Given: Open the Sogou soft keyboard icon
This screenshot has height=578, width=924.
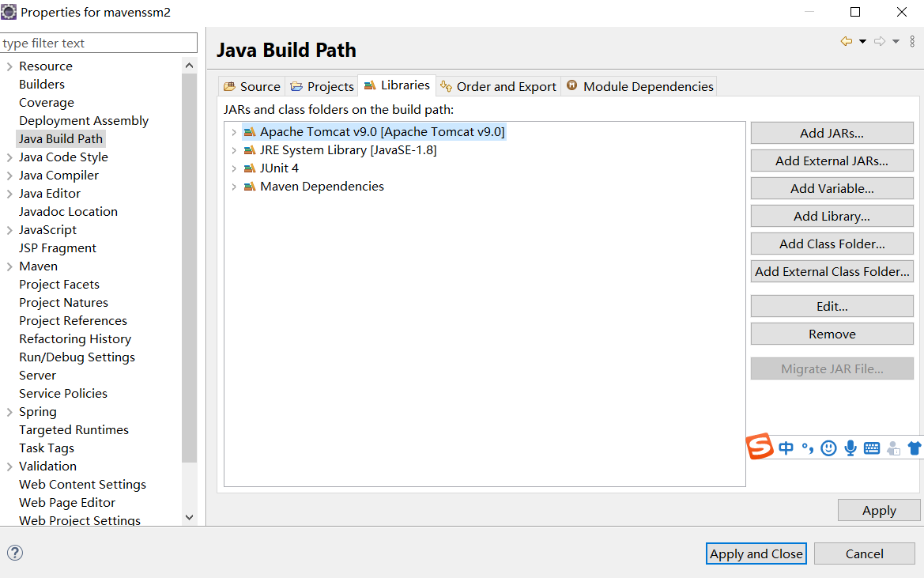Looking at the screenshot, I should click(872, 448).
